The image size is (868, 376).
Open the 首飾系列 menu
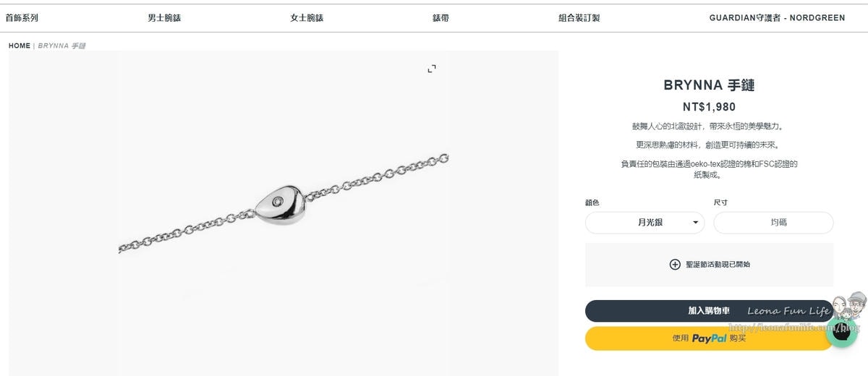tap(22, 18)
